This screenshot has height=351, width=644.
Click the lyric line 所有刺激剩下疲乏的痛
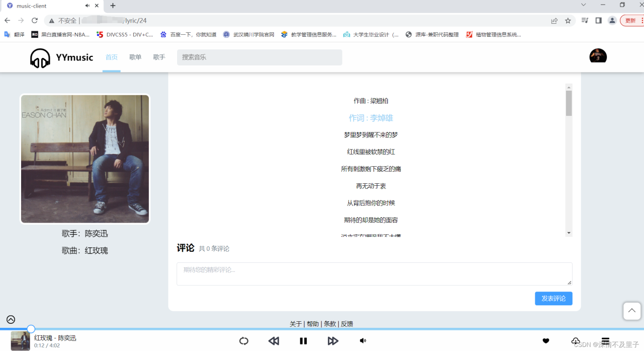tap(371, 169)
